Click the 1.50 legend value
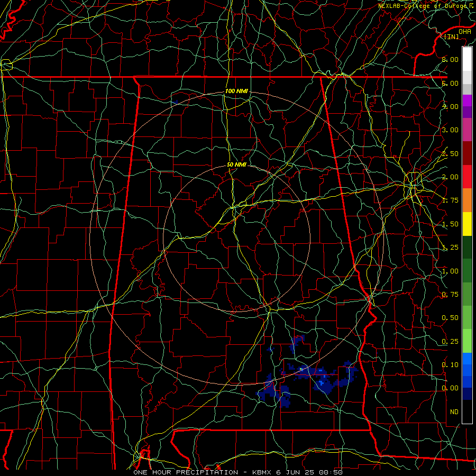Image resolution: width=476 pixels, height=476 pixels. [450, 224]
